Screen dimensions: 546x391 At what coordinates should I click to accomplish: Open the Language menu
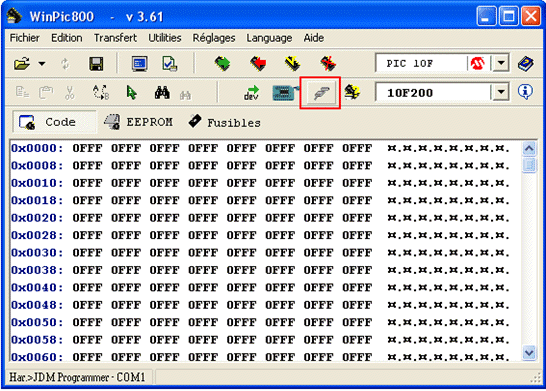click(x=269, y=38)
